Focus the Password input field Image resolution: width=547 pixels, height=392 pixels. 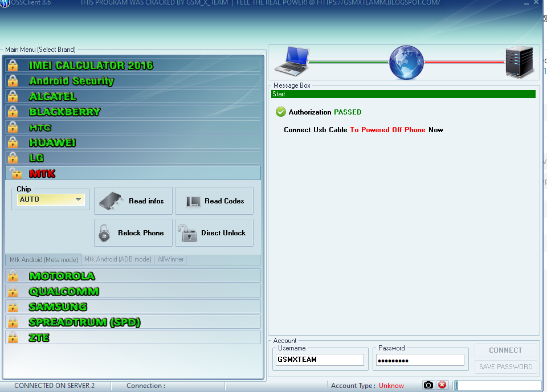coord(420,360)
